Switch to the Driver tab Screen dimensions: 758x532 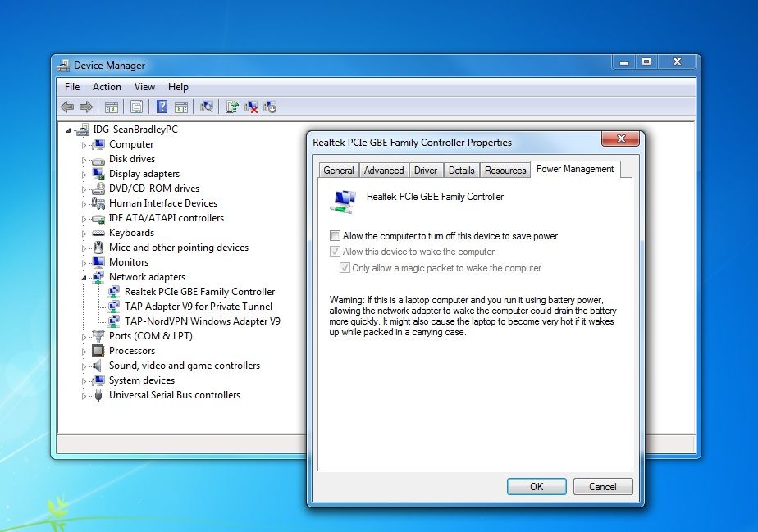[x=426, y=170]
